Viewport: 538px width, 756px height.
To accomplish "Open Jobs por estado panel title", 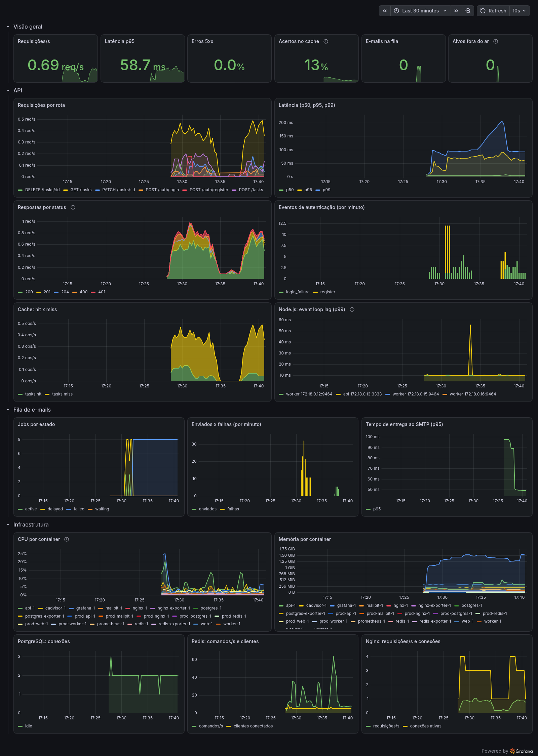I will 36,424.
